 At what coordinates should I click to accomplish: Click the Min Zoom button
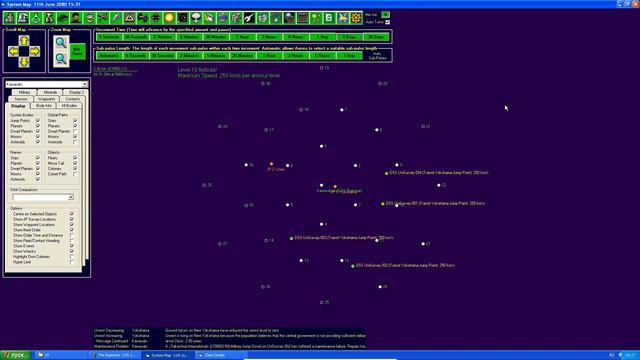78,51
